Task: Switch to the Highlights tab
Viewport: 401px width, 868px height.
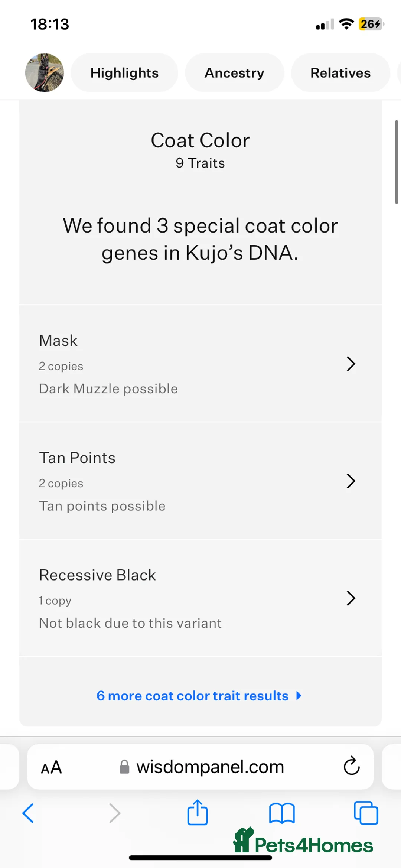Action: [124, 73]
